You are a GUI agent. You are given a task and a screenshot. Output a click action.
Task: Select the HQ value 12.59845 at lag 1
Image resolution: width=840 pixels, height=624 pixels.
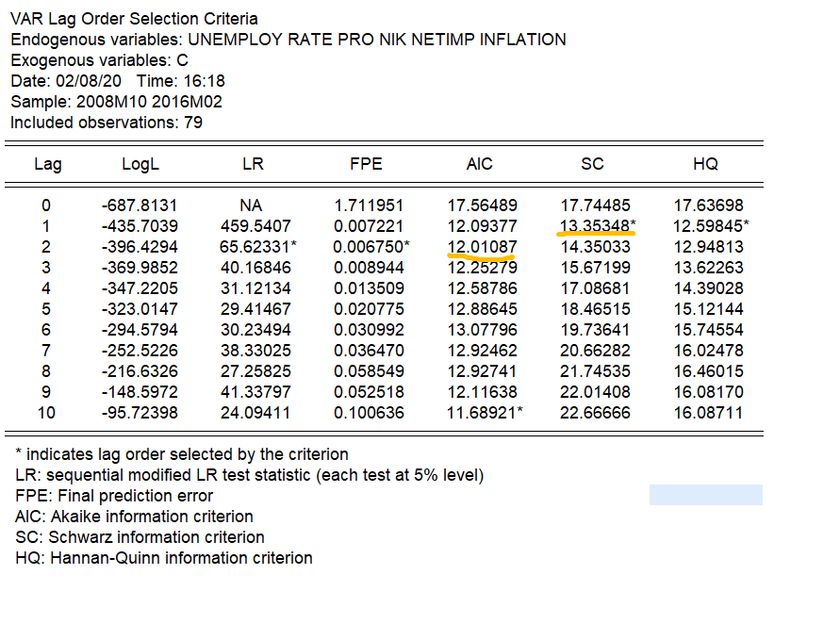(x=708, y=225)
